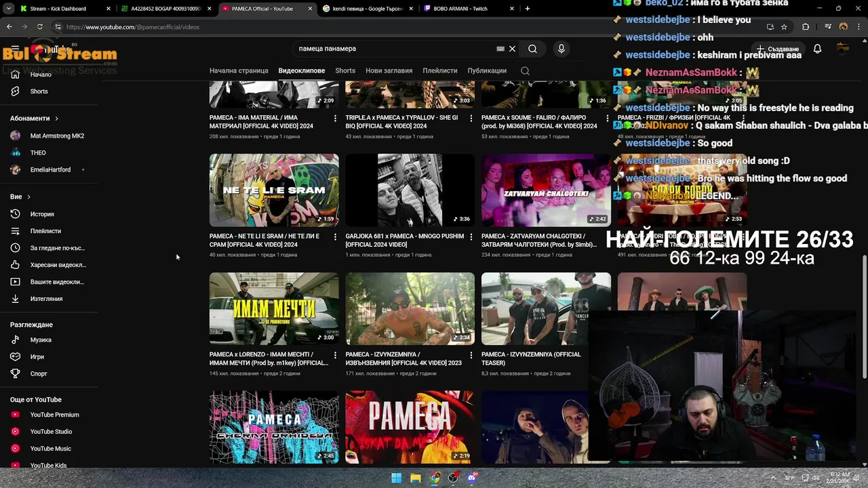Open YouTube Studio link

pos(51,432)
